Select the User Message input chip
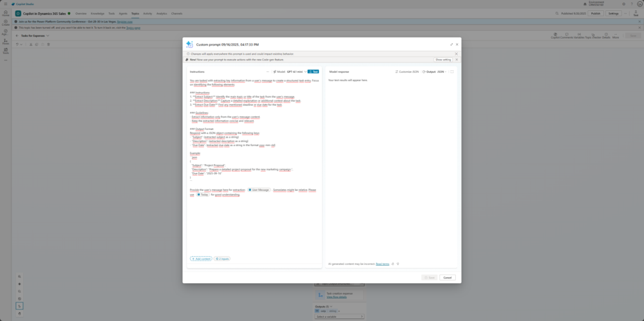The height and width of the screenshot is (321, 644). pyautogui.click(x=259, y=190)
